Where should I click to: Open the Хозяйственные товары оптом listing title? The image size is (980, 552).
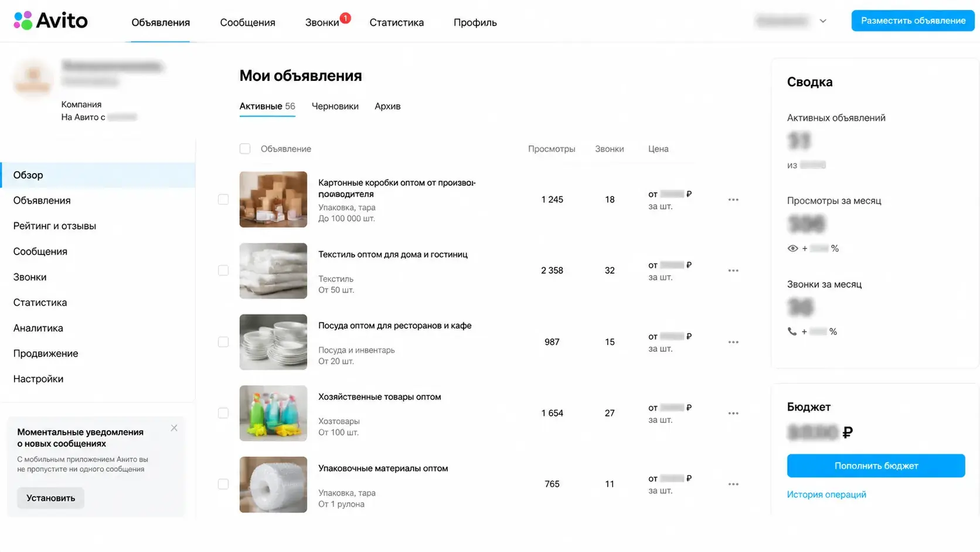379,397
